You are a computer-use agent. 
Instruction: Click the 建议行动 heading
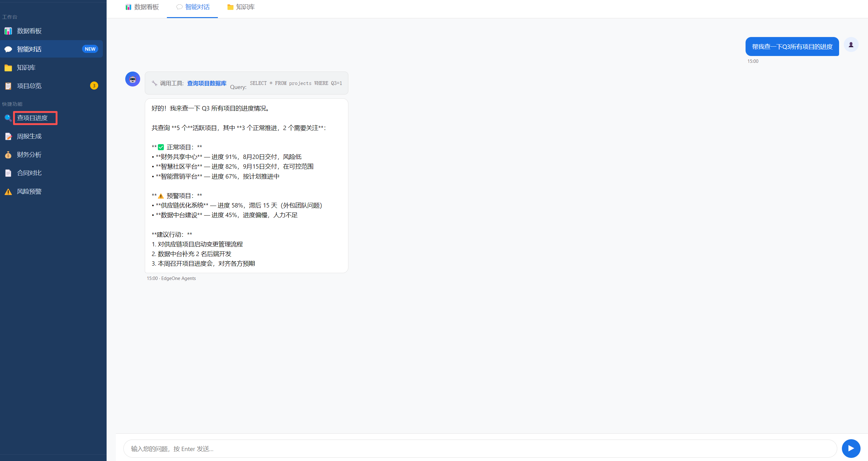(x=172, y=235)
